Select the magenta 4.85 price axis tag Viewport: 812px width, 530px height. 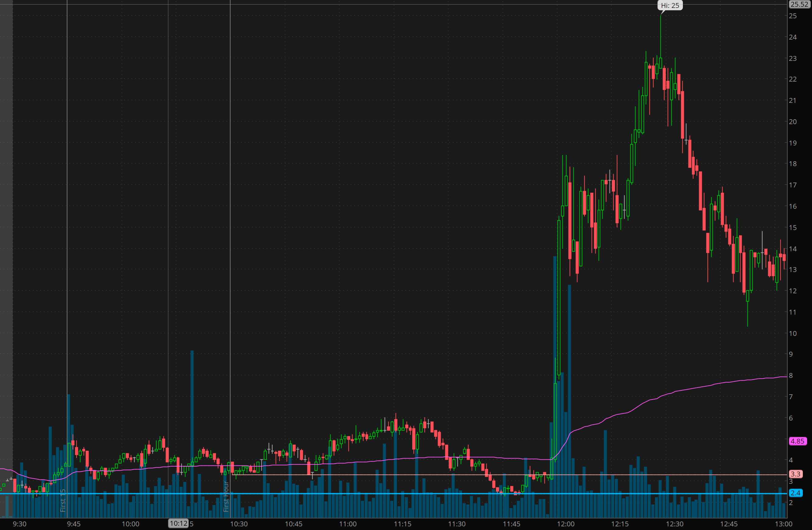[797, 441]
